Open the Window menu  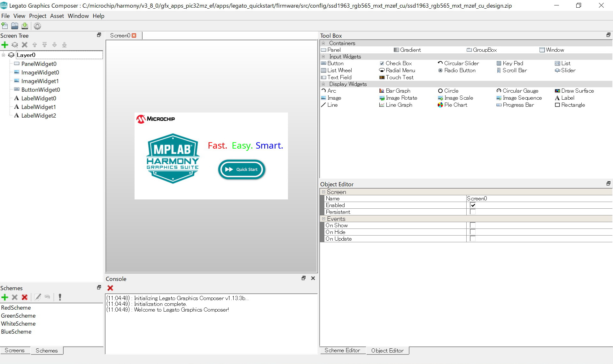(x=78, y=16)
